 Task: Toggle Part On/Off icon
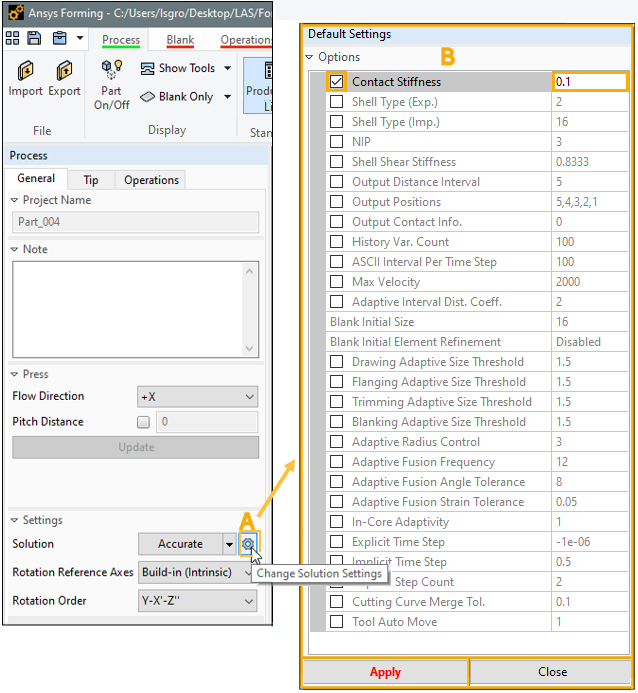(111, 69)
